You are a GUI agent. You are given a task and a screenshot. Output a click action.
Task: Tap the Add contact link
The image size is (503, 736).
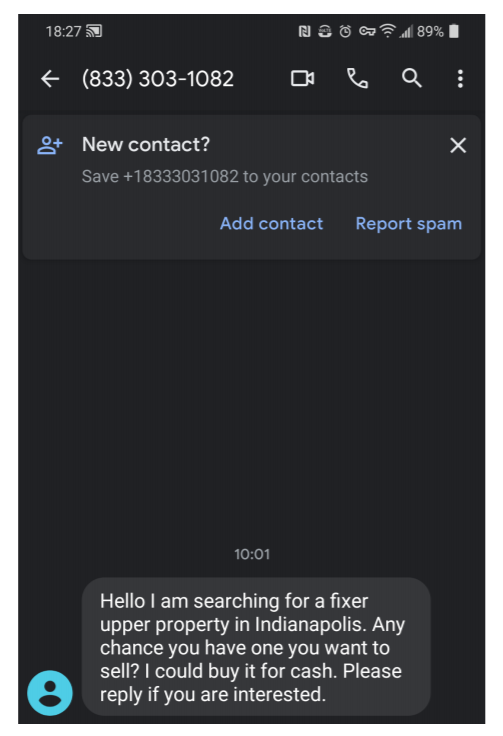point(271,223)
